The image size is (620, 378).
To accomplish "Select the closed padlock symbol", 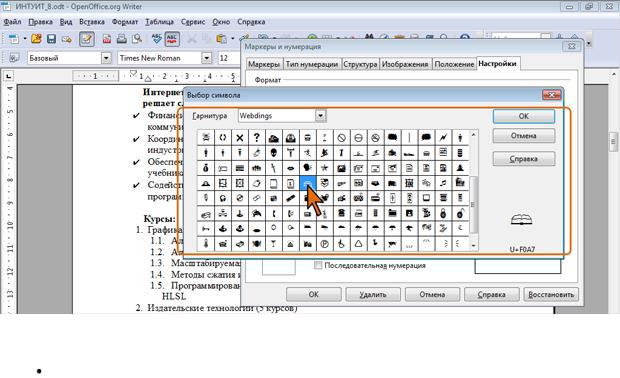I will pyautogui.click(x=443, y=214).
